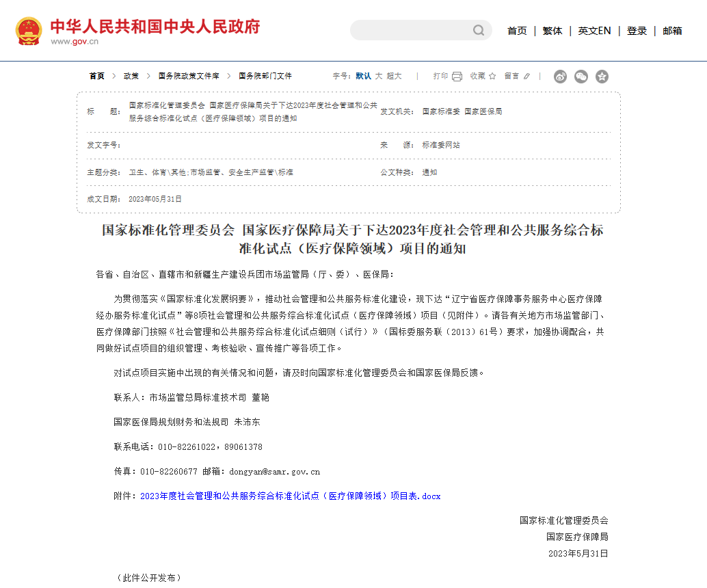
Task: Open 国务院政策文件库 in the breadcrumb
Action: pyautogui.click(x=189, y=76)
